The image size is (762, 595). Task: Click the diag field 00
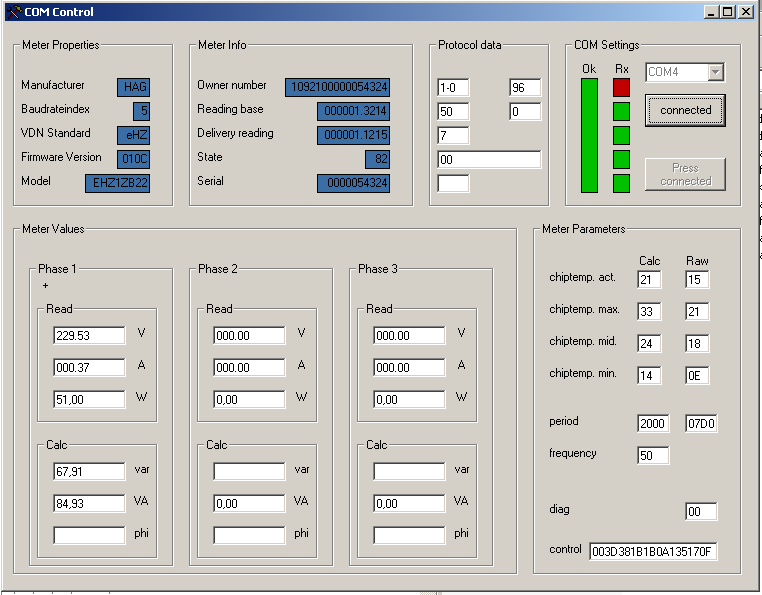701,511
